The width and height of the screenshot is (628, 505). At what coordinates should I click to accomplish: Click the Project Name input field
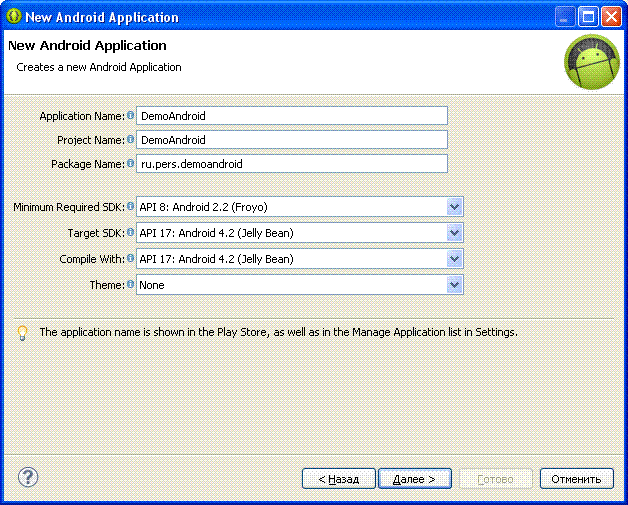click(x=292, y=140)
